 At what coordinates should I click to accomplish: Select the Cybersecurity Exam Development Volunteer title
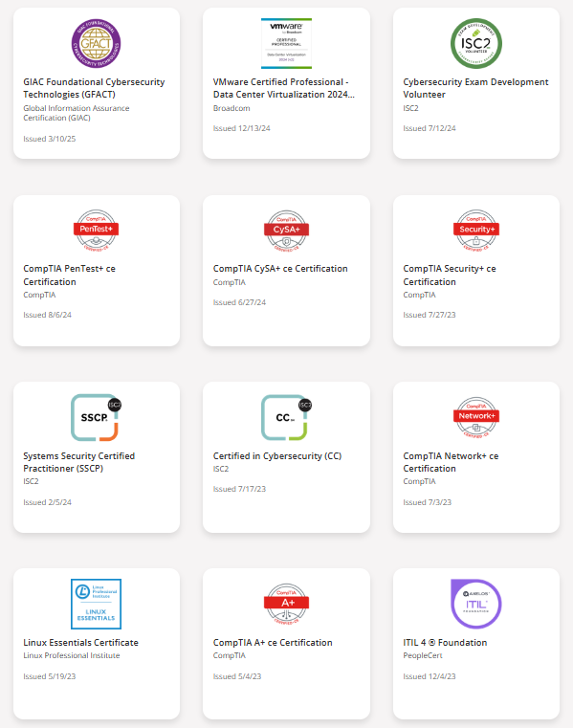tap(475, 88)
